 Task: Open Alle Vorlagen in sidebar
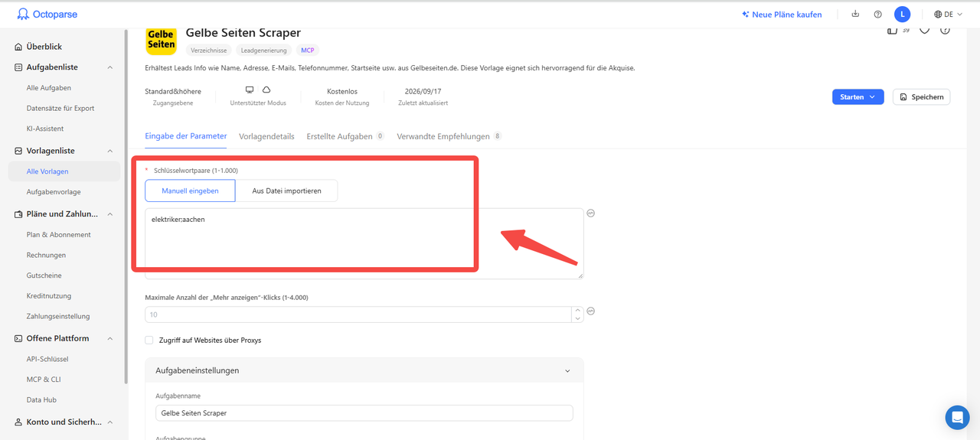click(x=64, y=171)
